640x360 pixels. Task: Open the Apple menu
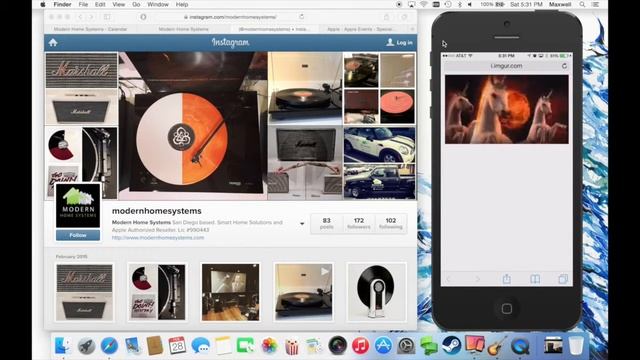coord(43,4)
